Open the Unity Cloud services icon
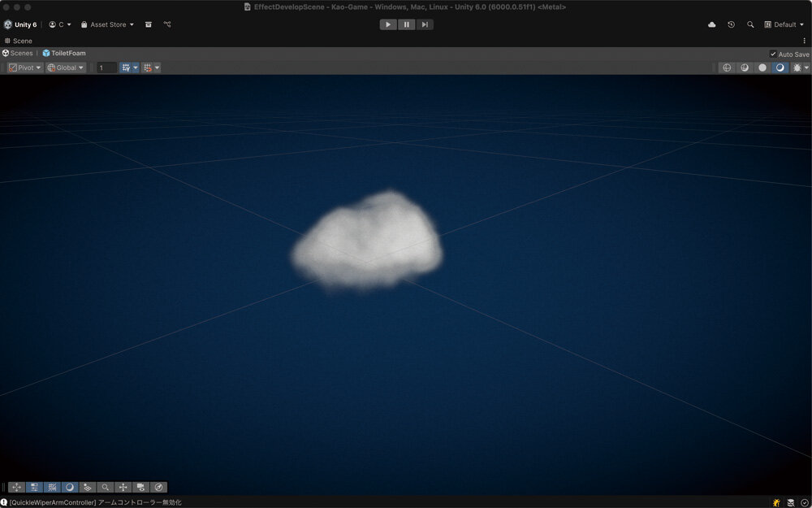 click(712, 24)
